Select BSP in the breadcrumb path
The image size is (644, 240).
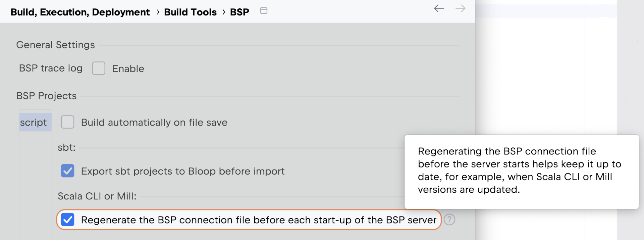pos(239,12)
